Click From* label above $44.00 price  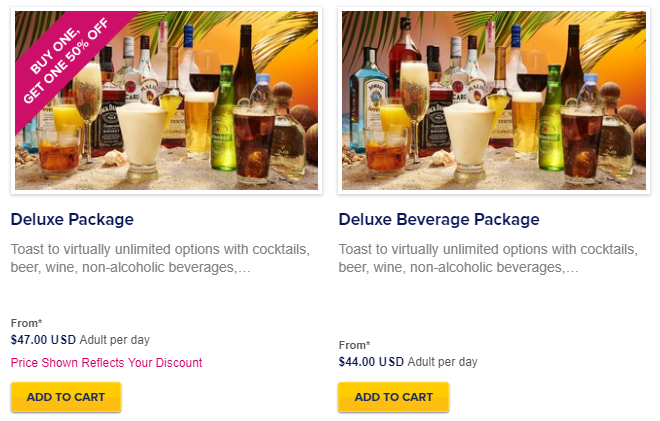click(x=354, y=345)
